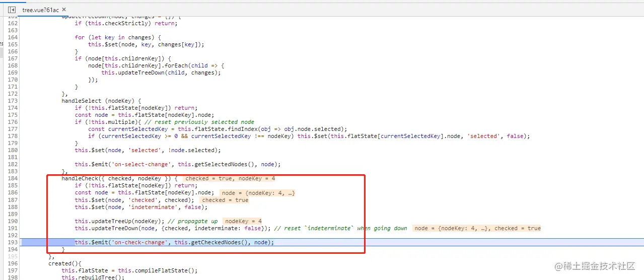Click 'this.flatState = this.compileFlatState();' code
This screenshot has height=280, width=644.
[130, 270]
